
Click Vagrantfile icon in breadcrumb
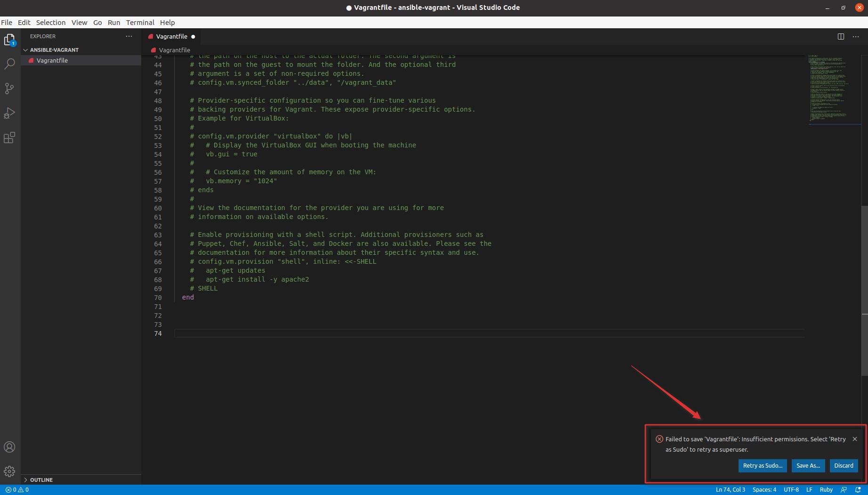coord(153,50)
